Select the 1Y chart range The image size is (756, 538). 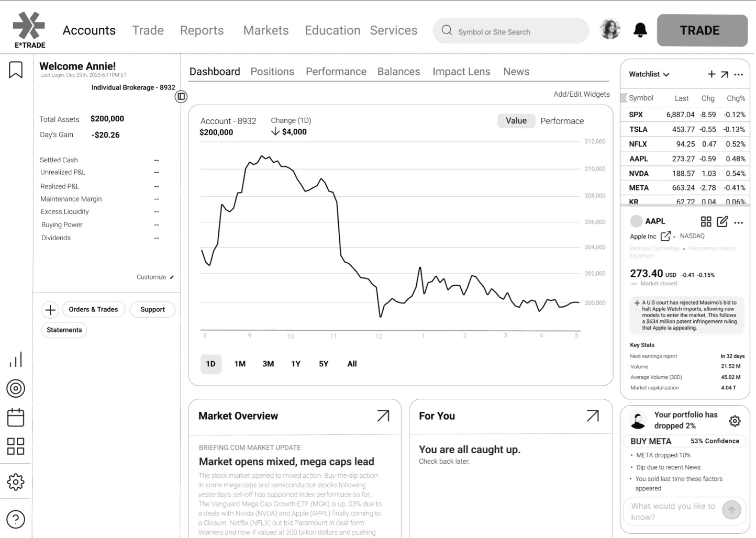[296, 364]
